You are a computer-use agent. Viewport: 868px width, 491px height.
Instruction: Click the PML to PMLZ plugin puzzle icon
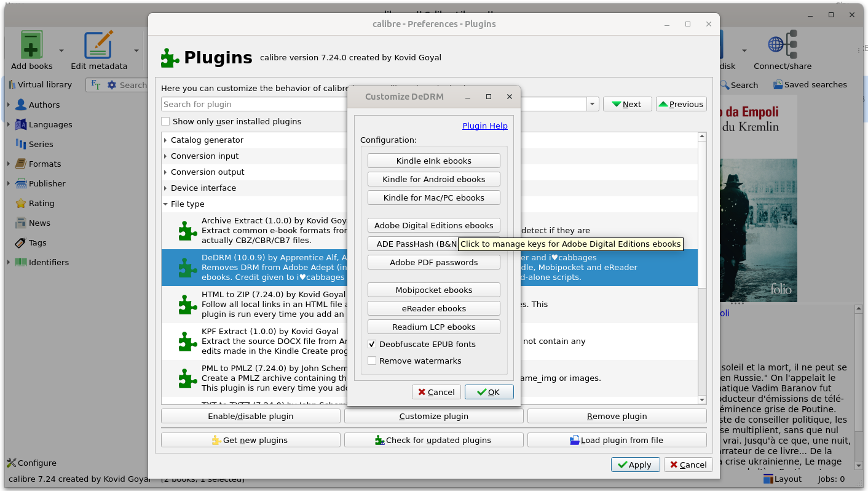point(187,378)
